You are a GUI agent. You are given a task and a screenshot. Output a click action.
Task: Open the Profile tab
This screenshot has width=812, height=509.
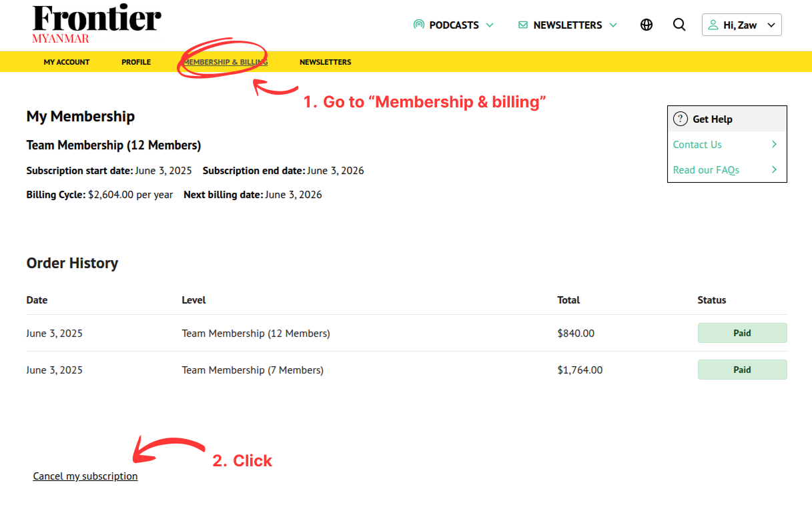pos(135,61)
